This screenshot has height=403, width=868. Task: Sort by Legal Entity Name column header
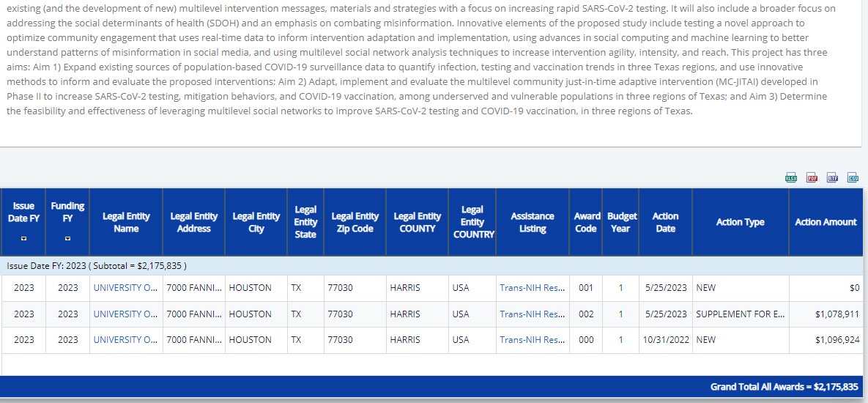(126, 222)
